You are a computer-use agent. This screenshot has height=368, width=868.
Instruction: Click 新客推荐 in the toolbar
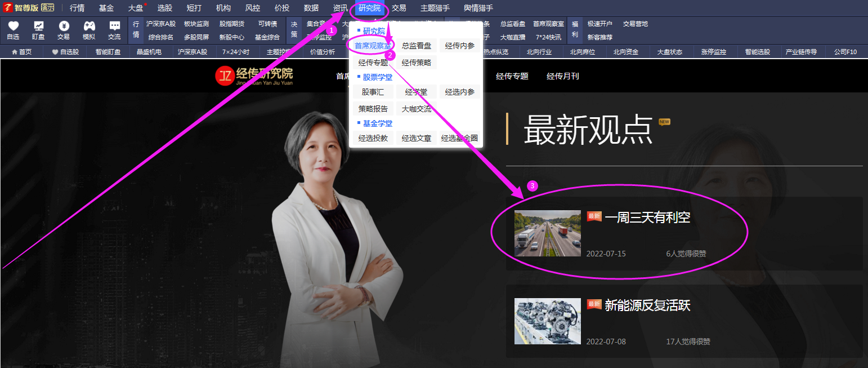tap(600, 37)
